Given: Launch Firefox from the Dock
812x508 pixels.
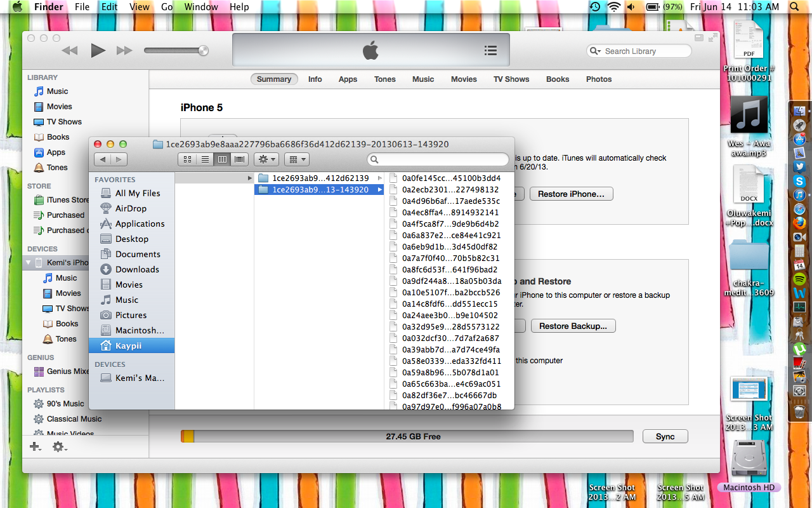Looking at the screenshot, I should click(x=799, y=223).
